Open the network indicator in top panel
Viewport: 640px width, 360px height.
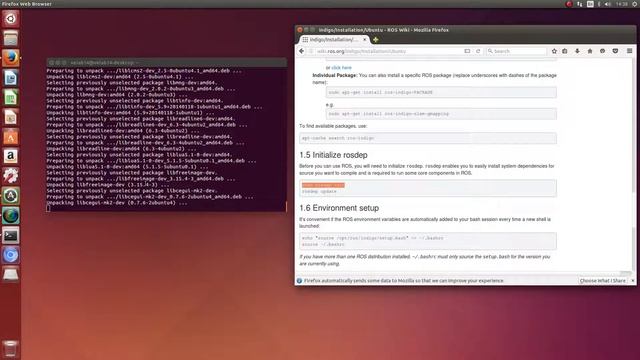coord(580,4)
